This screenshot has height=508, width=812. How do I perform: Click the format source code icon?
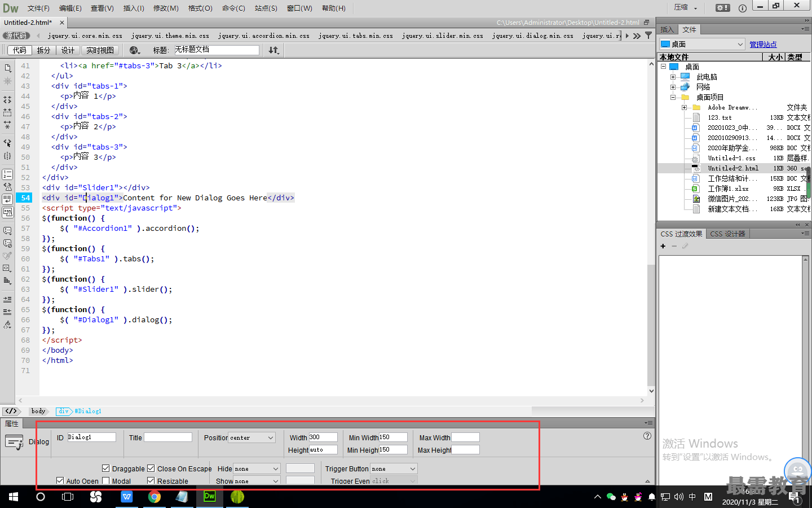coord(7,325)
